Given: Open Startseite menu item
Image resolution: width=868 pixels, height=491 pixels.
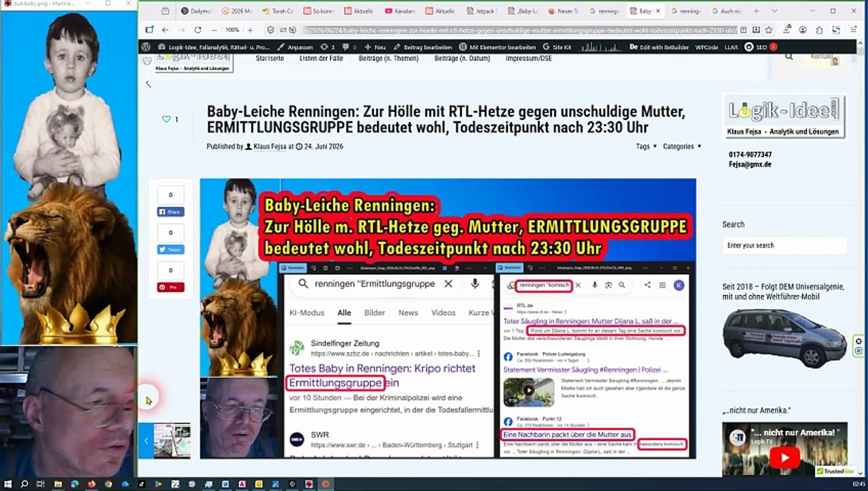Looking at the screenshot, I should click(x=270, y=59).
